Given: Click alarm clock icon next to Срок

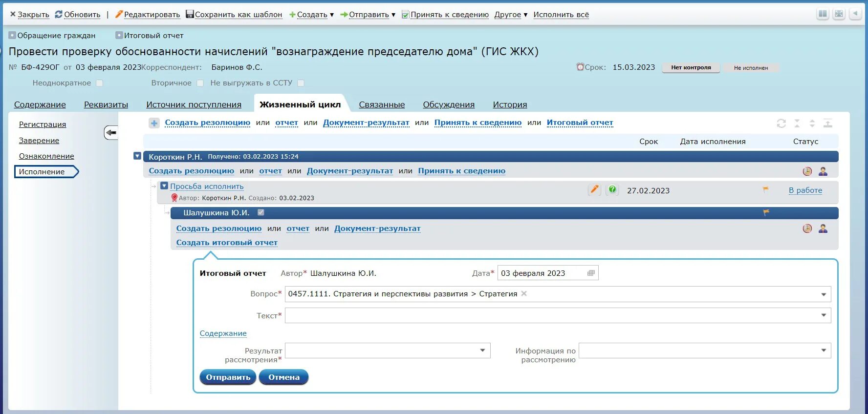Looking at the screenshot, I should click(580, 67).
